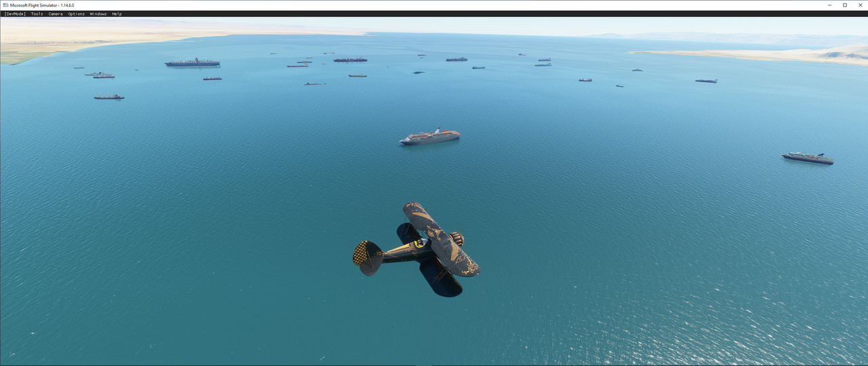
Task: Open the Help menu
Action: (x=117, y=14)
